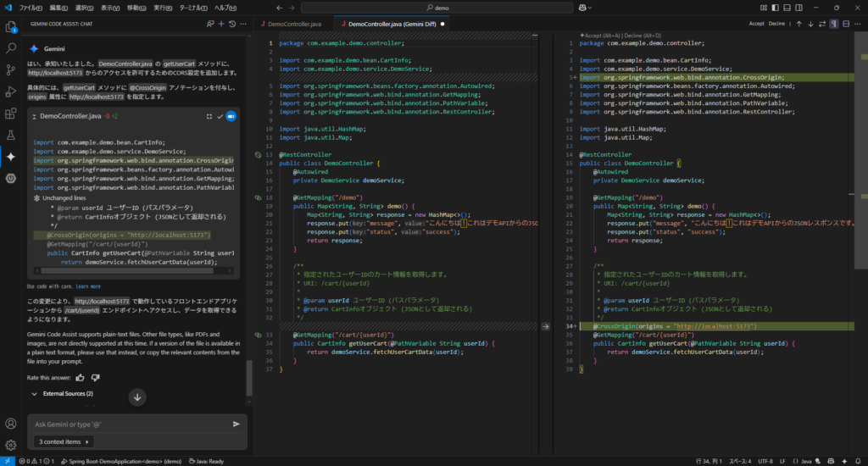Customize layout from title bar

pyautogui.click(x=764, y=8)
